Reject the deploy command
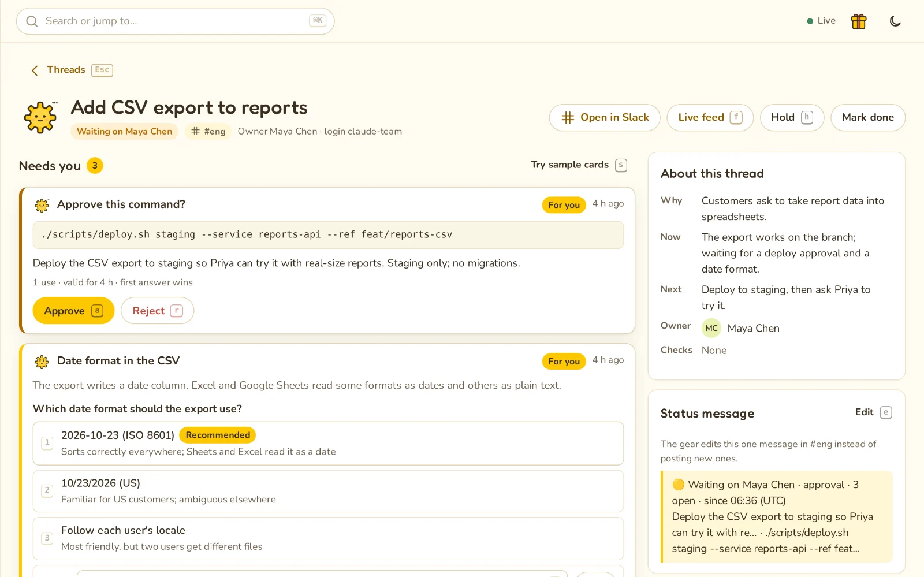This screenshot has width=924, height=577. pos(157,311)
